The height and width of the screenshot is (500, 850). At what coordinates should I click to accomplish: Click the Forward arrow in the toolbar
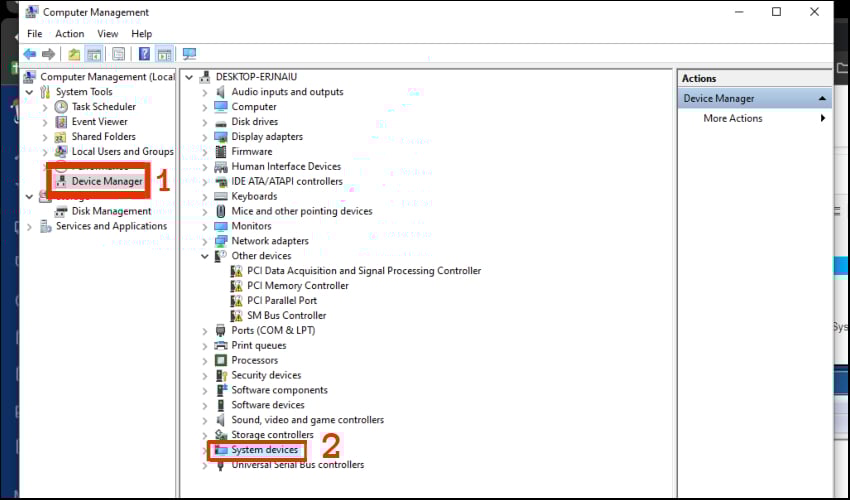point(49,54)
